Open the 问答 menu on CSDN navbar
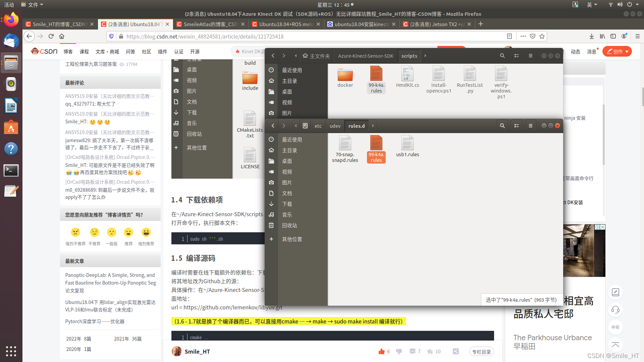Viewport: 644px width, 362px height. [x=130, y=51]
